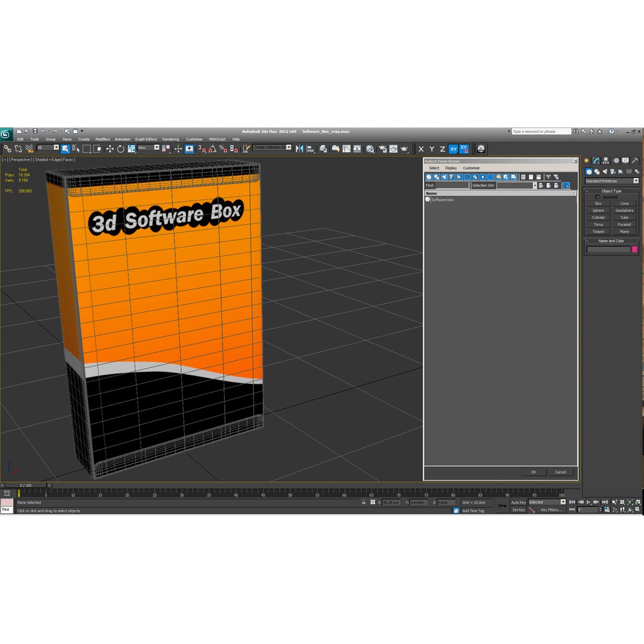Open the Hierarchy tab in command panel
This screenshot has height=644, width=644.
pyautogui.click(x=606, y=160)
